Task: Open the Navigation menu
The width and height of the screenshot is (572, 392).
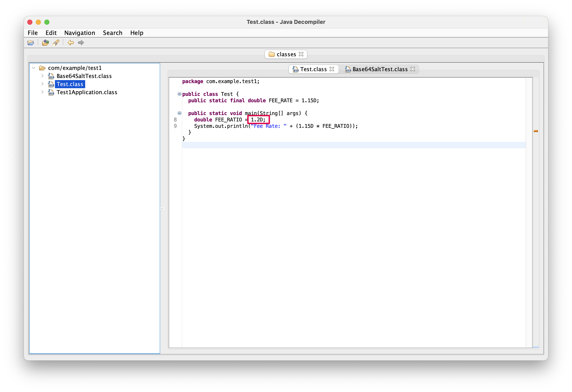Action: (79, 33)
